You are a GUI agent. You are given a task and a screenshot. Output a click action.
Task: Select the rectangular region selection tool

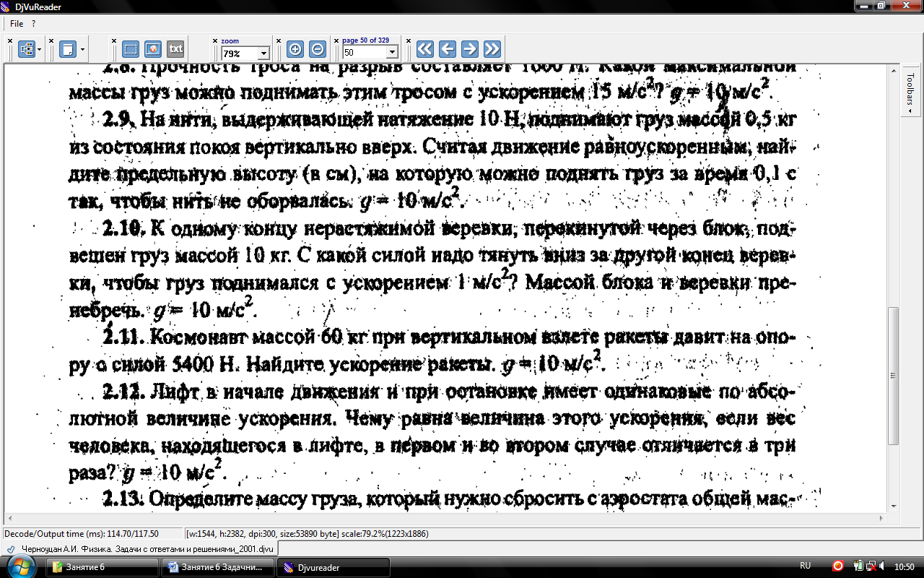coord(130,49)
